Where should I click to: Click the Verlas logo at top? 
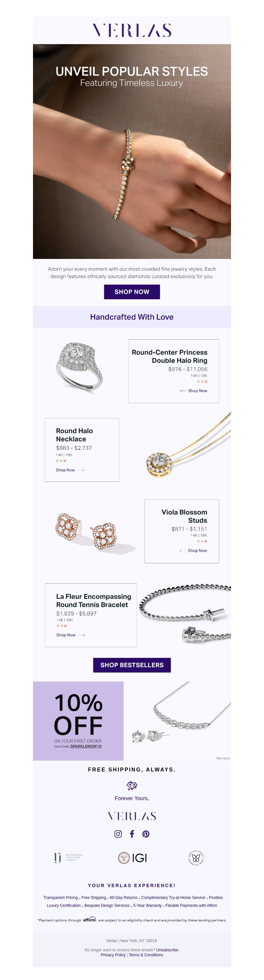[132, 30]
